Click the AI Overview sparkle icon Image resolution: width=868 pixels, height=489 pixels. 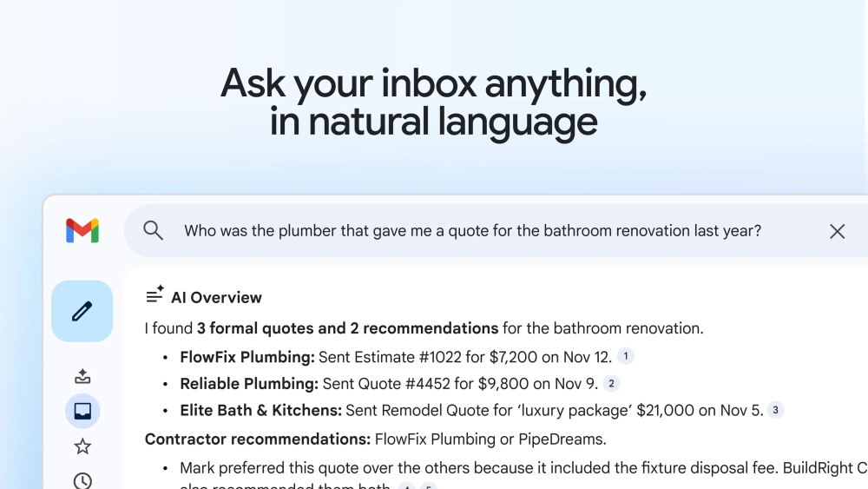[155, 295]
